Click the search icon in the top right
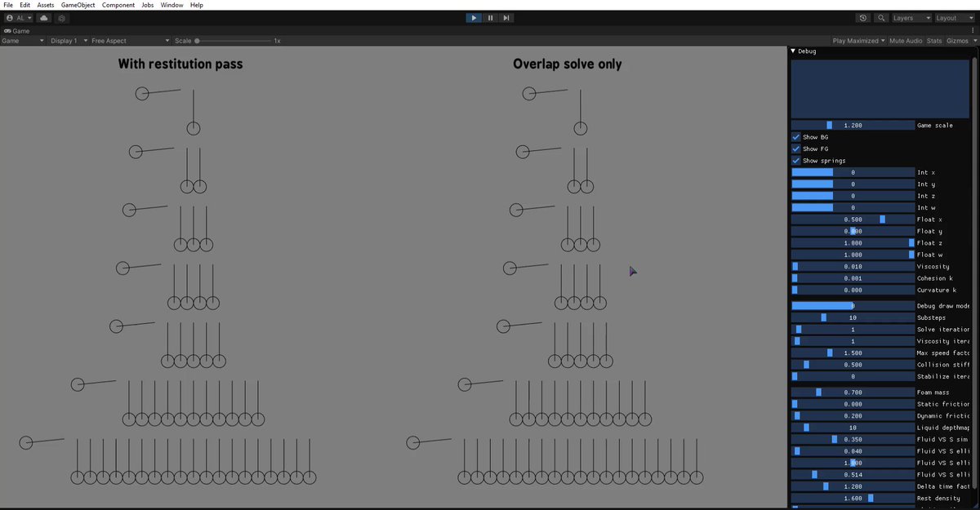Viewport: 980px width, 510px height. (x=880, y=17)
